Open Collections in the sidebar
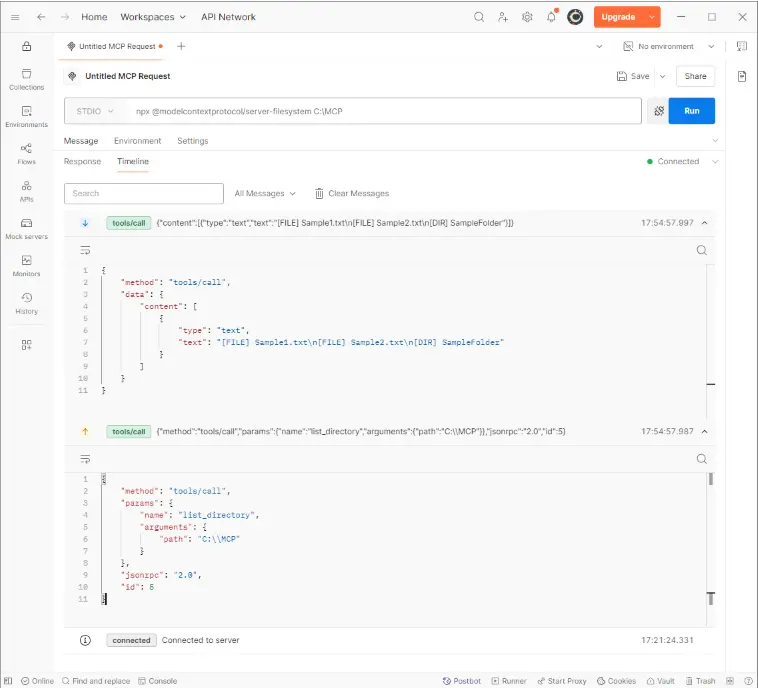Screen dimensions: 758x688 pyautogui.click(x=26, y=79)
